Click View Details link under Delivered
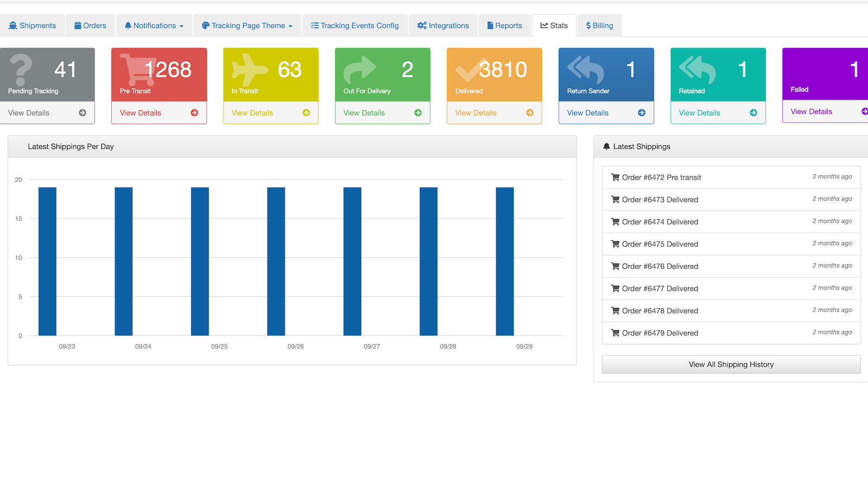The width and height of the screenshot is (868, 488). click(x=476, y=113)
